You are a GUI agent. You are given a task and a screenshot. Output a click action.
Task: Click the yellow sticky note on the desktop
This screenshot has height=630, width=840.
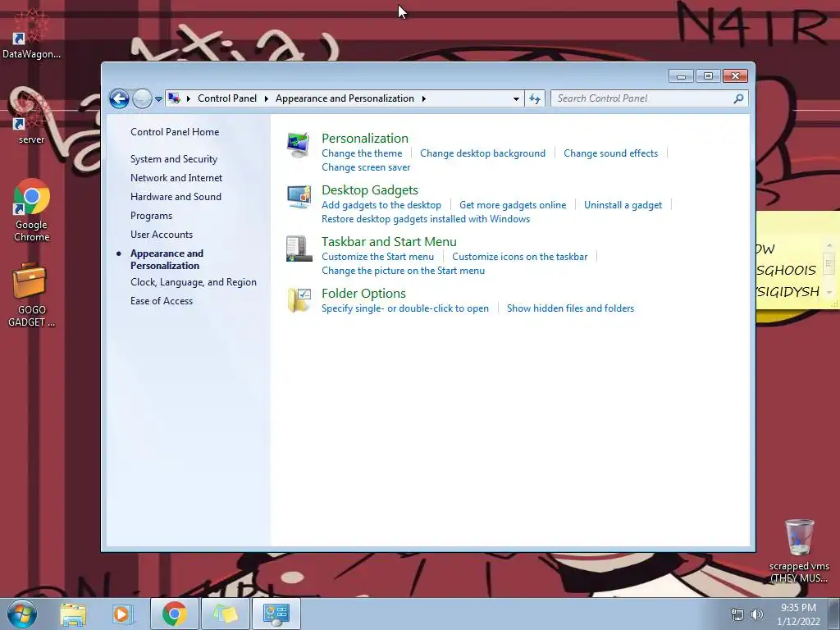pyautogui.click(x=797, y=260)
